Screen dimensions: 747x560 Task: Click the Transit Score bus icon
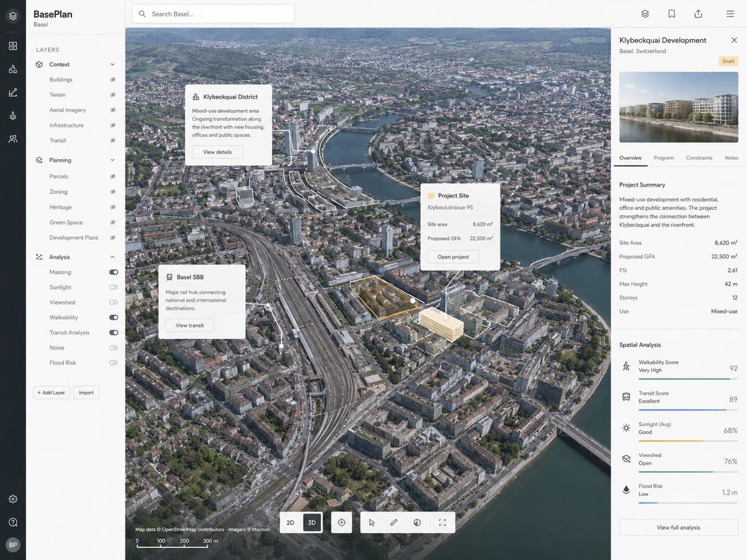[x=626, y=397]
